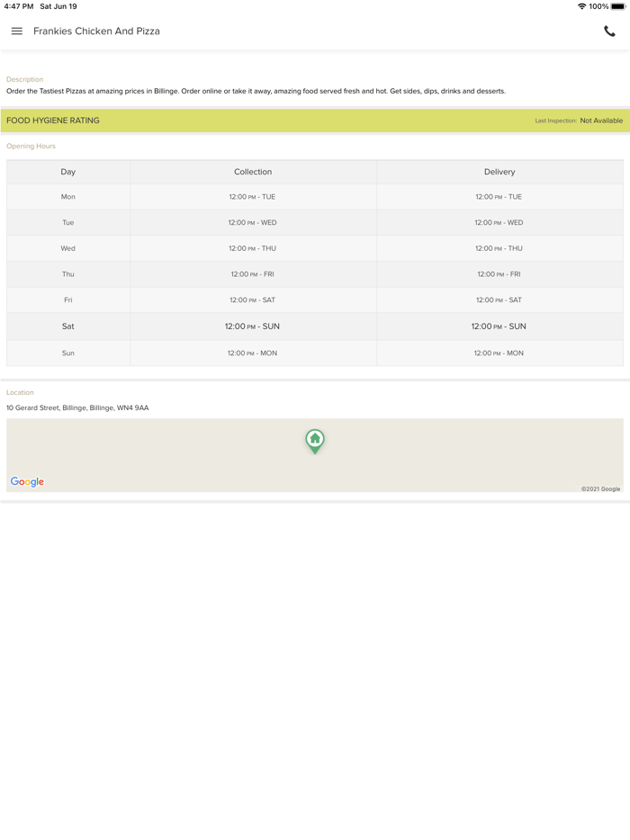Click the green home map pin

click(315, 442)
